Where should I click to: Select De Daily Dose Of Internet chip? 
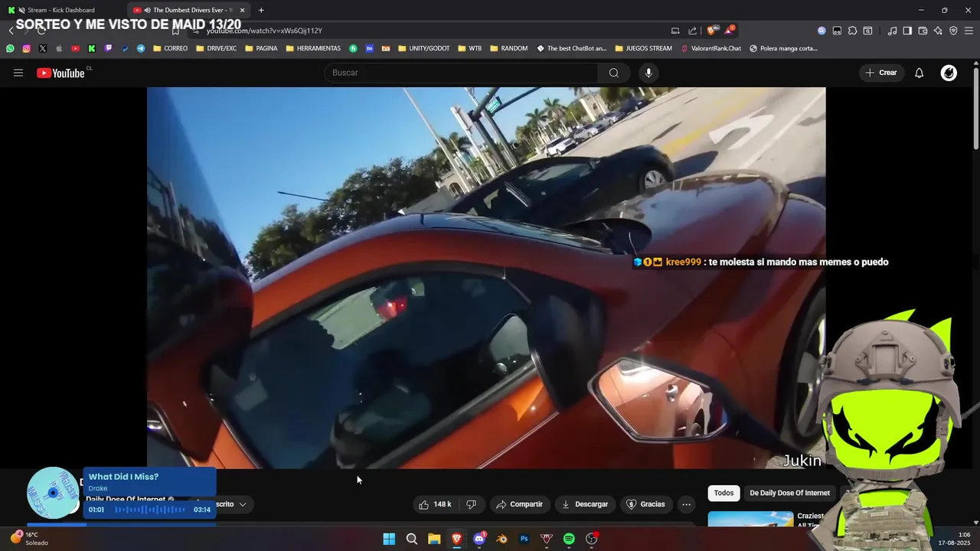(x=789, y=493)
